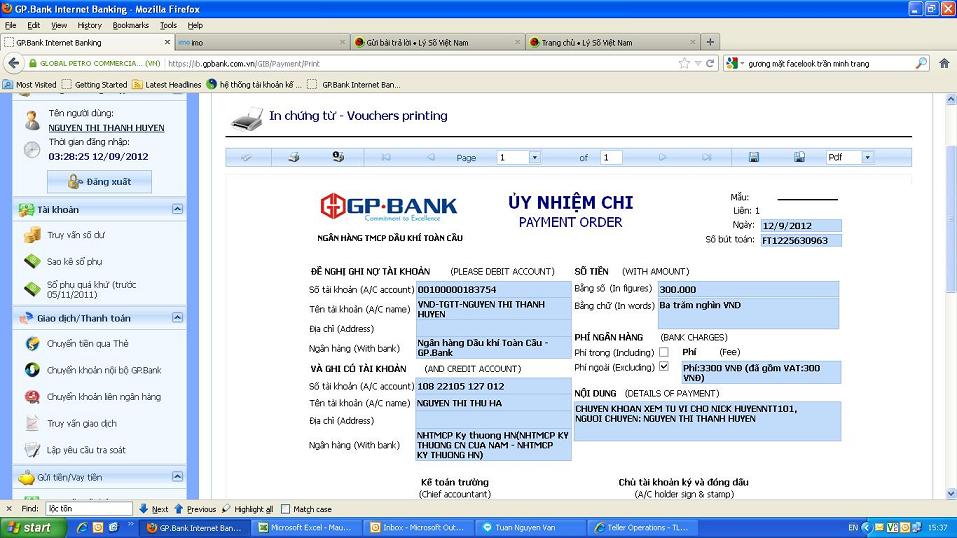Switch to Gửi bài trả lời tab
The height and width of the screenshot is (538, 957).
click(437, 42)
